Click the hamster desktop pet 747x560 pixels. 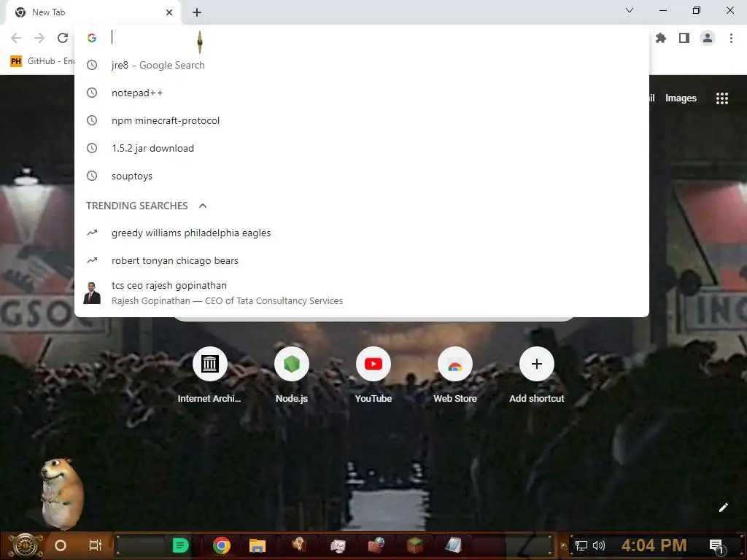pos(61,494)
